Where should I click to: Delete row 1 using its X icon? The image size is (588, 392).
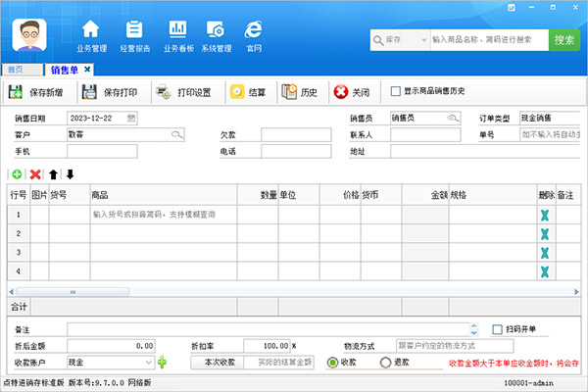544,213
